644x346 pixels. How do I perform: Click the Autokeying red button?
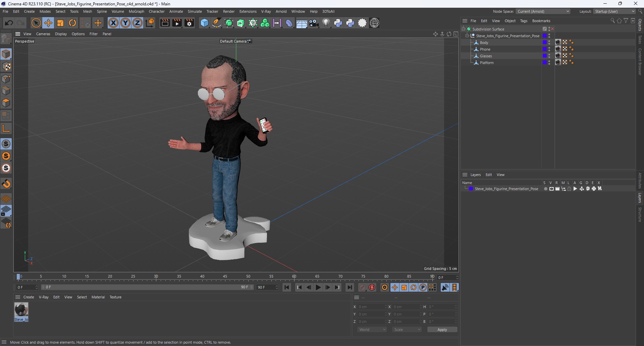[x=372, y=287]
